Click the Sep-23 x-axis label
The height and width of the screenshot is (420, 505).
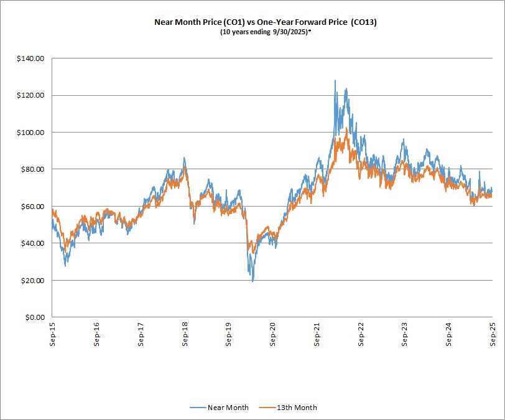point(404,334)
